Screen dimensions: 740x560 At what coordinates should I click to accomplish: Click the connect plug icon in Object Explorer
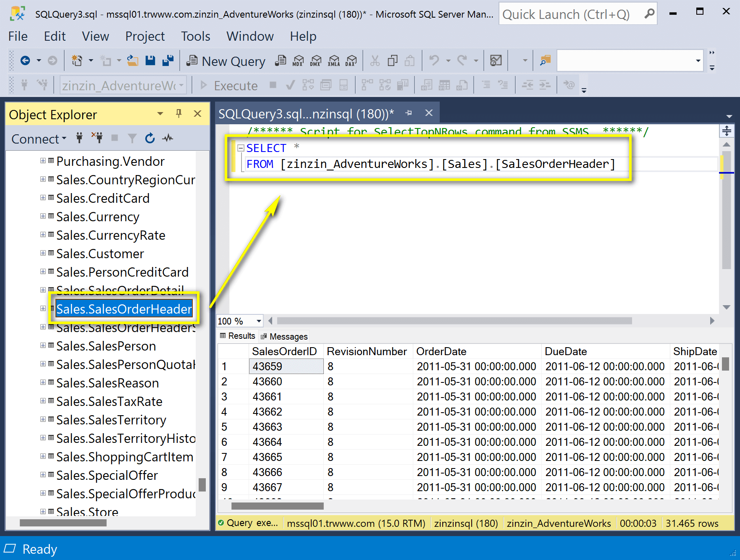79,138
